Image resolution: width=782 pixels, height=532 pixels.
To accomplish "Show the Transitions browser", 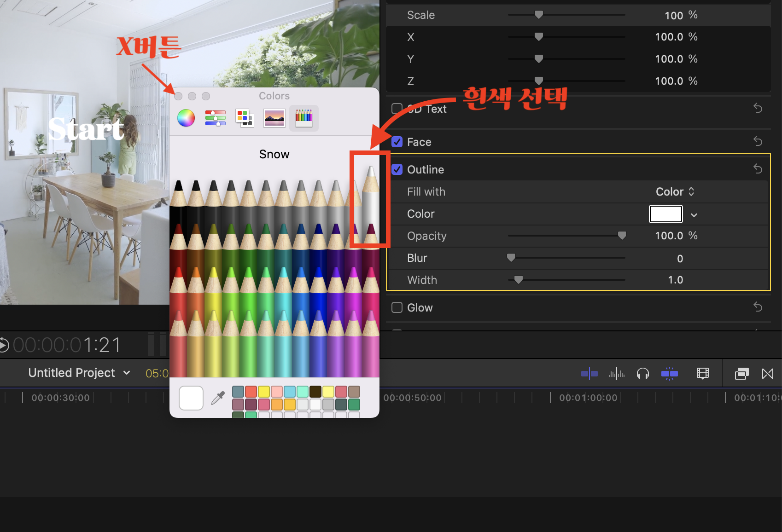I will (x=768, y=374).
